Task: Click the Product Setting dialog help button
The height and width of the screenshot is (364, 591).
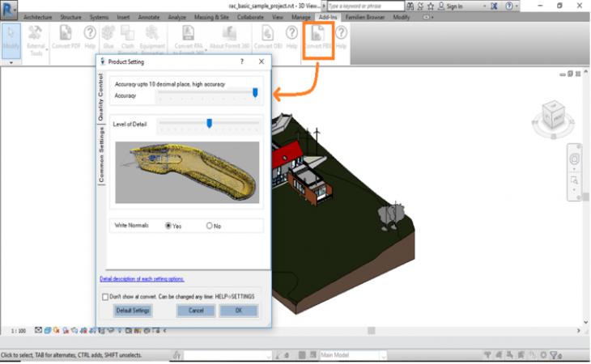Action: point(242,61)
